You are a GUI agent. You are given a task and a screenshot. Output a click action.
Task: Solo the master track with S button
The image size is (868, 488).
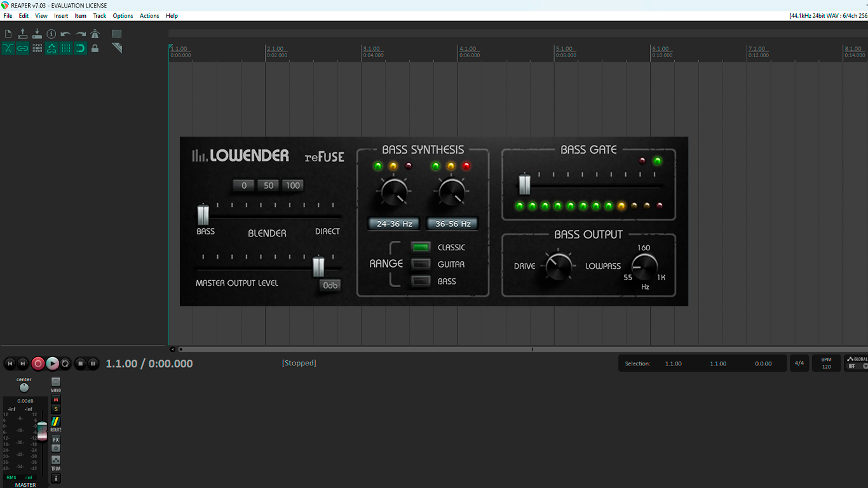56,409
